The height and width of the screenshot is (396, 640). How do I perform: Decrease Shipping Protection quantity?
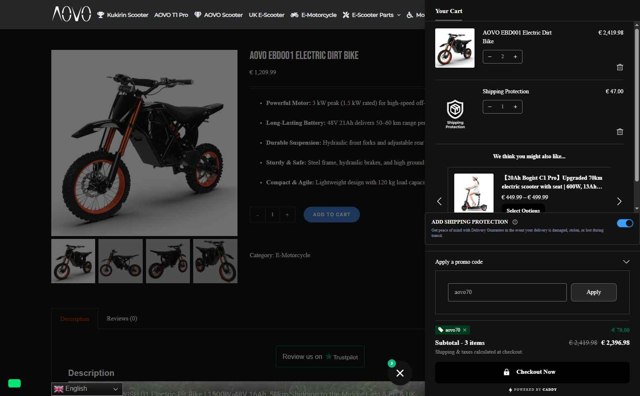[490, 107]
